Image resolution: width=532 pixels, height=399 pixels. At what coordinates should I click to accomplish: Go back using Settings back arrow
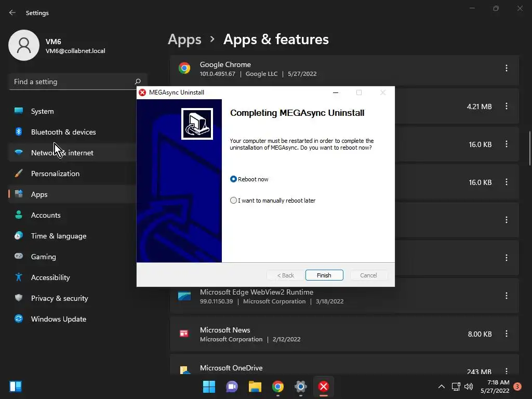point(12,12)
